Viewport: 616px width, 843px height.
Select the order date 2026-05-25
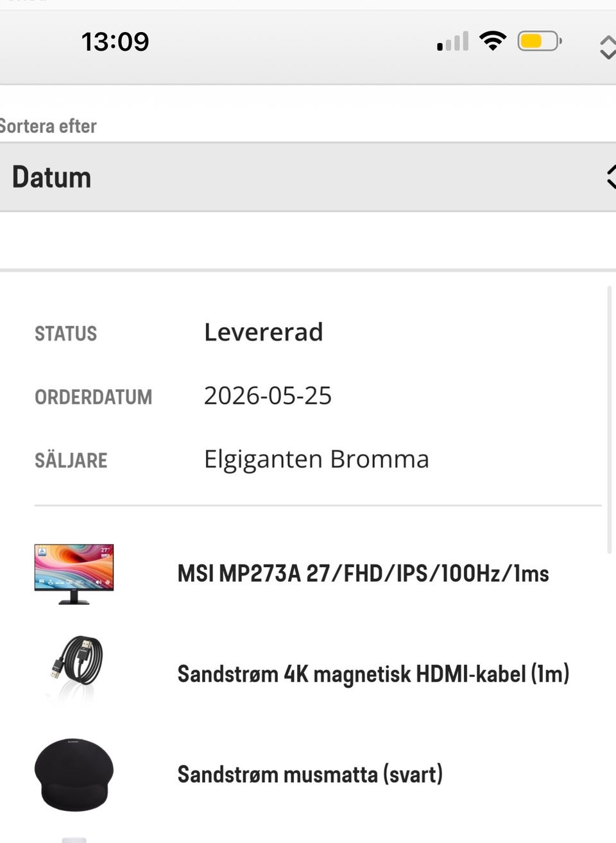point(268,396)
